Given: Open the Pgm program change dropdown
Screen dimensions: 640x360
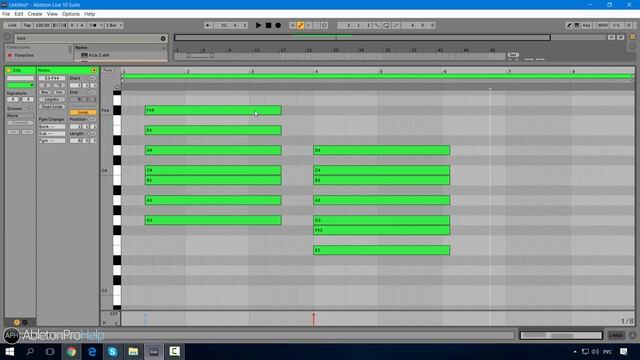Looking at the screenshot, I should [52, 141].
